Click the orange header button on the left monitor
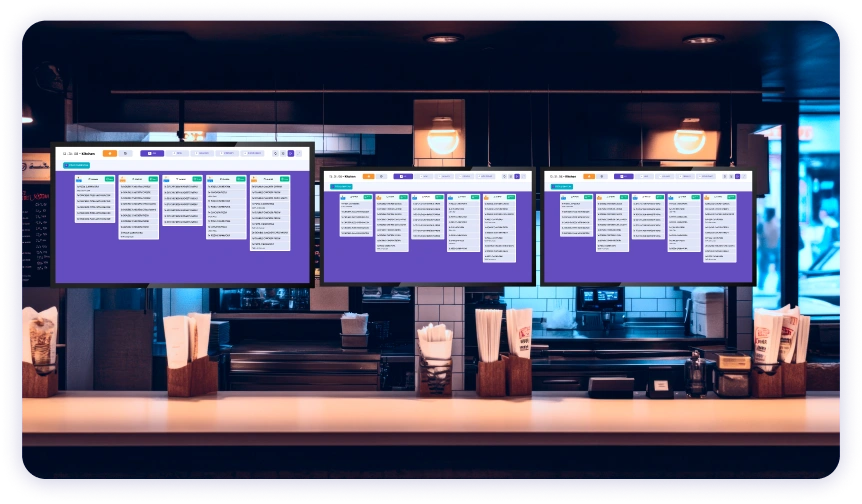 [110, 153]
